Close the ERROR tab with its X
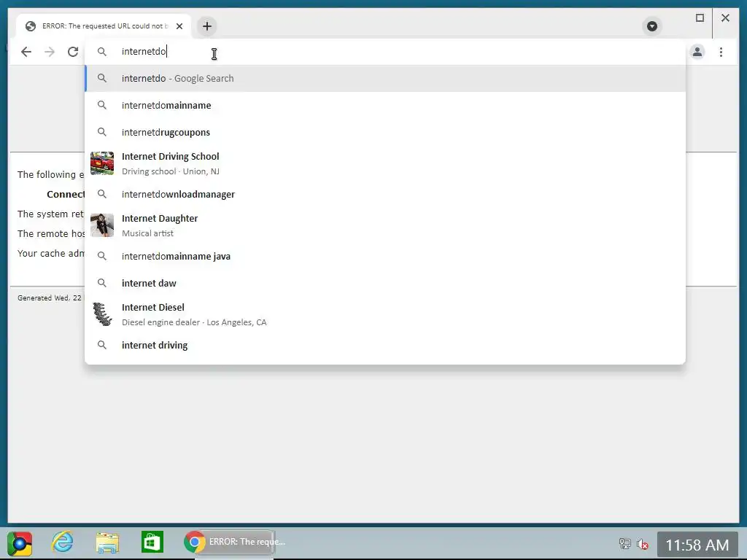747x560 pixels. coord(179,26)
